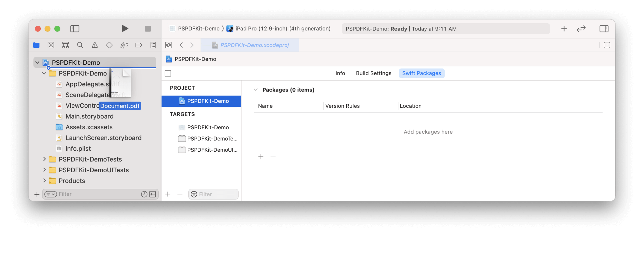Expand the Products folder
The width and height of the screenshot is (644, 259).
pyautogui.click(x=44, y=181)
